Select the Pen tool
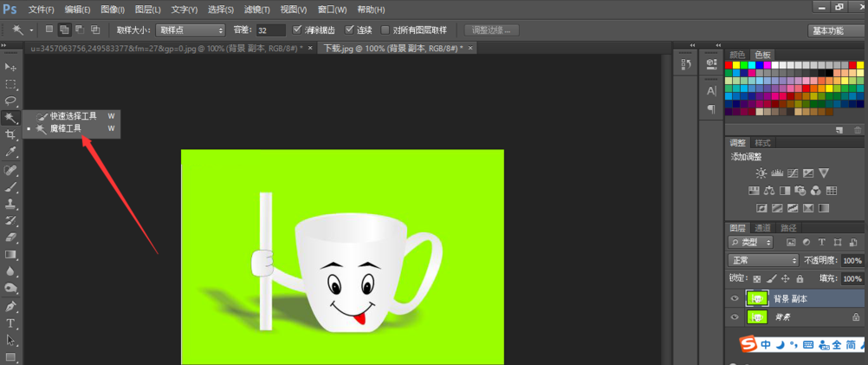 click(x=11, y=306)
